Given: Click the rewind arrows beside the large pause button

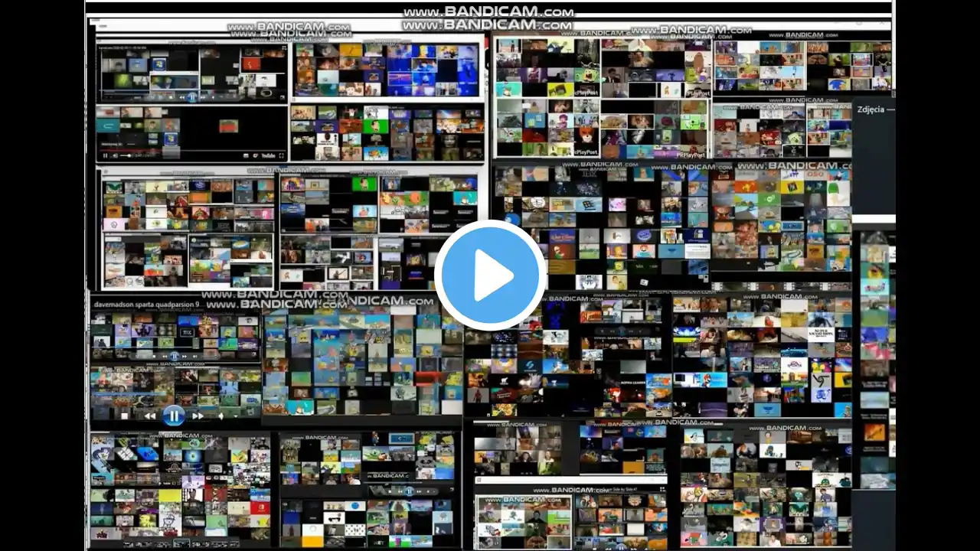Looking at the screenshot, I should coord(150,416).
